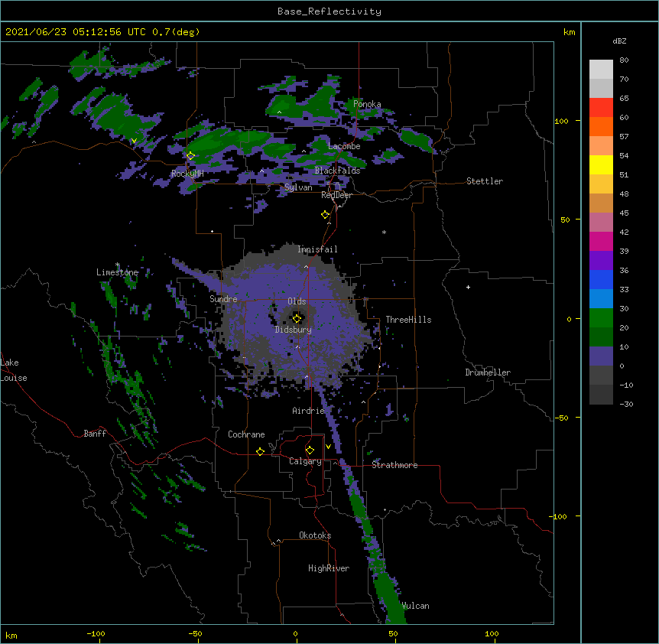Viewport: 659px width, 644px height.
Task: Click the yellow diamond marker above Calgary label
Action: 310,450
